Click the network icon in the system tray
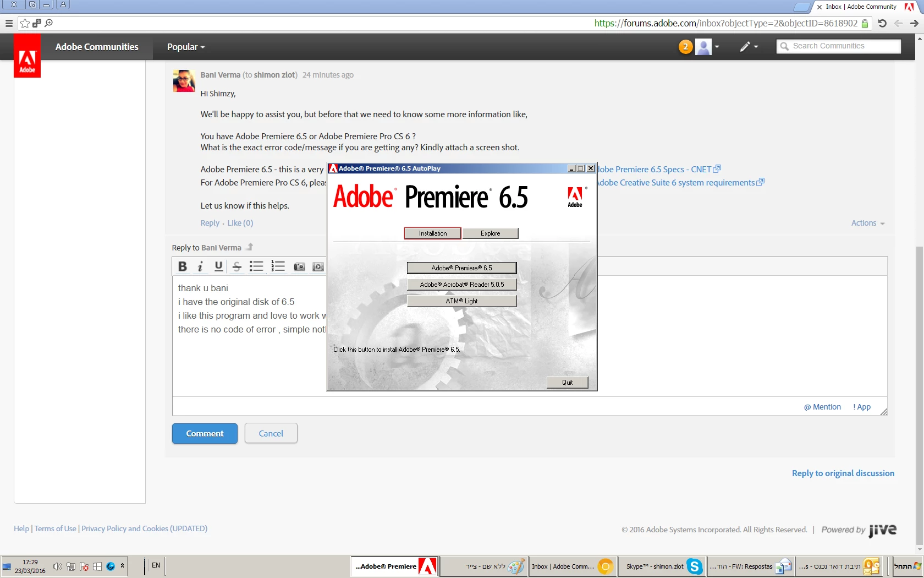The width and height of the screenshot is (924, 578). 71,566
